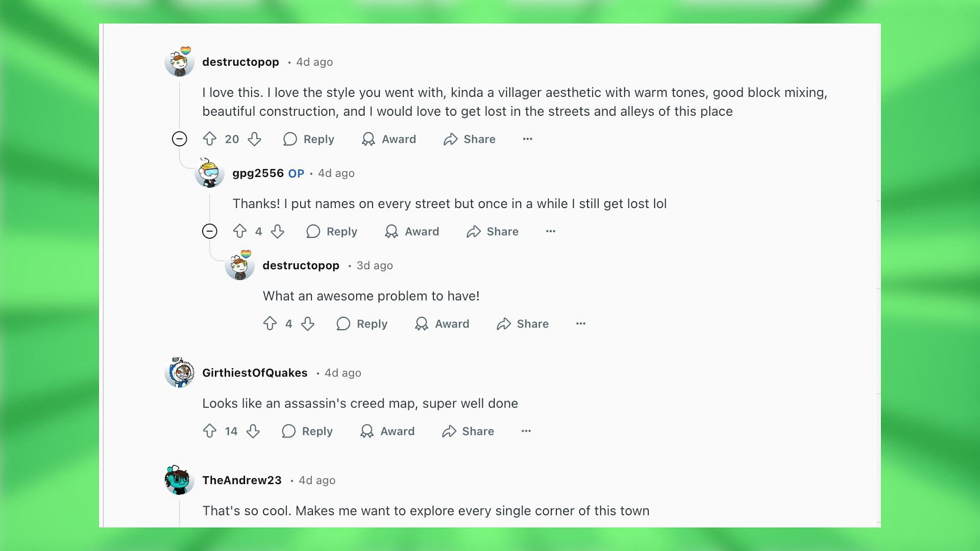Click gpg2556's user avatar thumbnail
Image resolution: width=980 pixels, height=551 pixels.
[x=209, y=173]
